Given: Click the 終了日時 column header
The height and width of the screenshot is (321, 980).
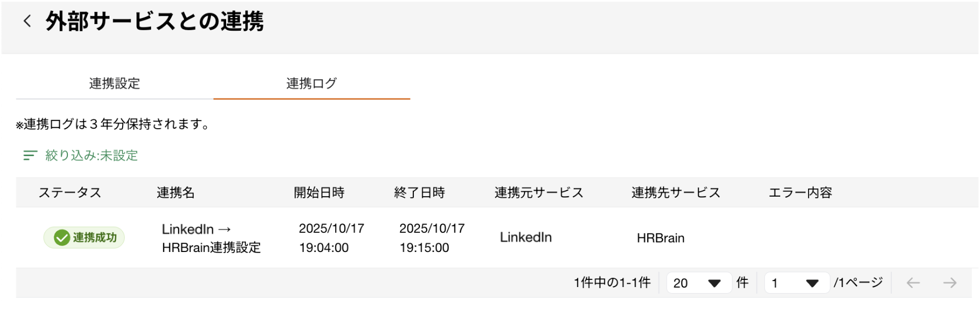Looking at the screenshot, I should [419, 193].
